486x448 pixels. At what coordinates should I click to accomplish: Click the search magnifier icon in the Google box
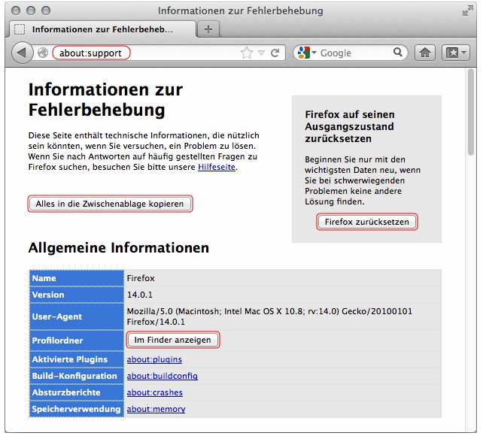point(396,53)
